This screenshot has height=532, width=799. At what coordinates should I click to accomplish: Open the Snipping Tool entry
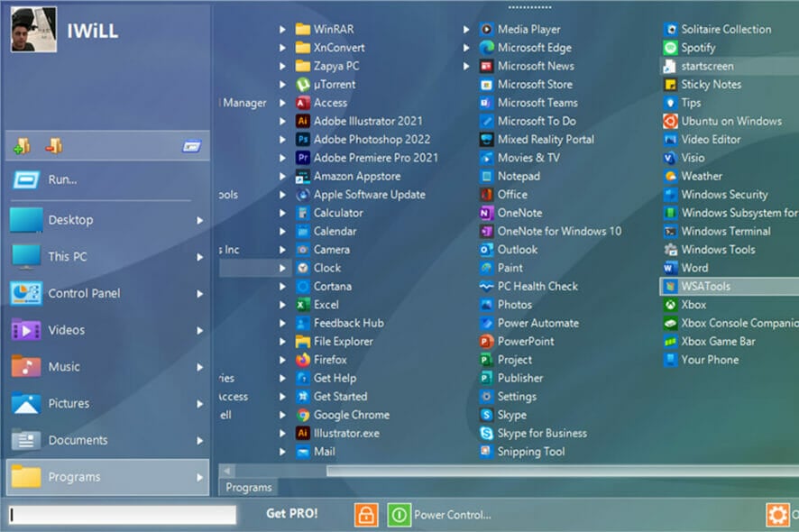[x=522, y=452]
